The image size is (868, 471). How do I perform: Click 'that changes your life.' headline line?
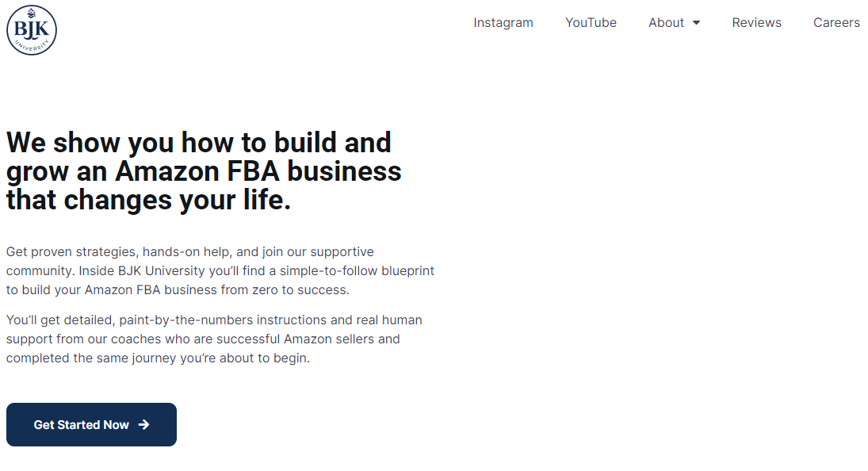pyautogui.click(x=148, y=200)
